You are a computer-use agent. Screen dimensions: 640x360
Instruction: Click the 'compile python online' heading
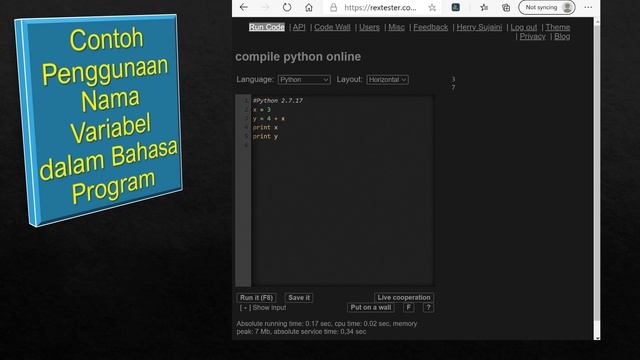[x=298, y=57]
